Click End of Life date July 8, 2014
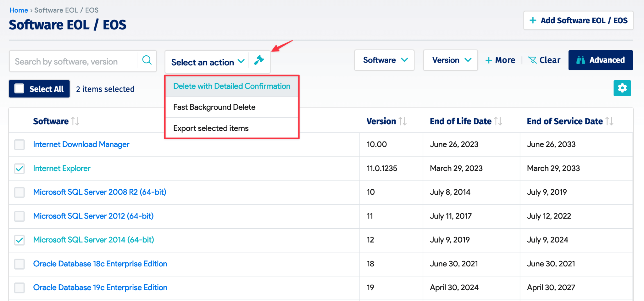The width and height of the screenshot is (644, 301). pyautogui.click(x=450, y=192)
